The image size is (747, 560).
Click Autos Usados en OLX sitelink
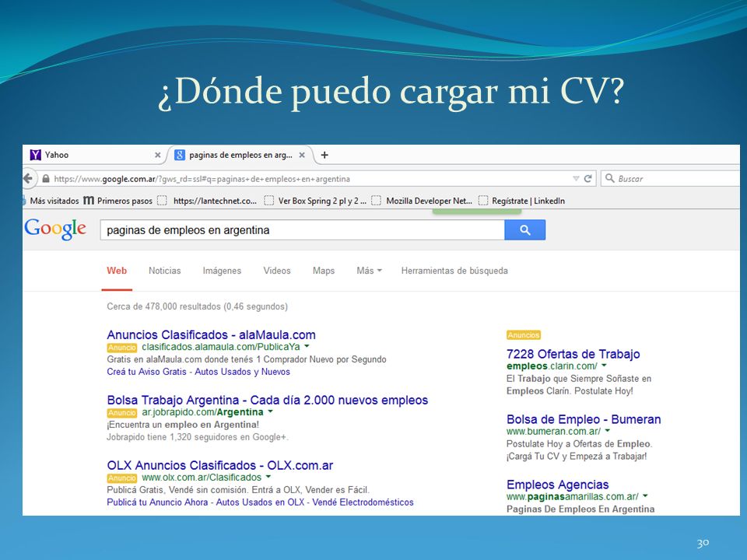tap(260, 502)
